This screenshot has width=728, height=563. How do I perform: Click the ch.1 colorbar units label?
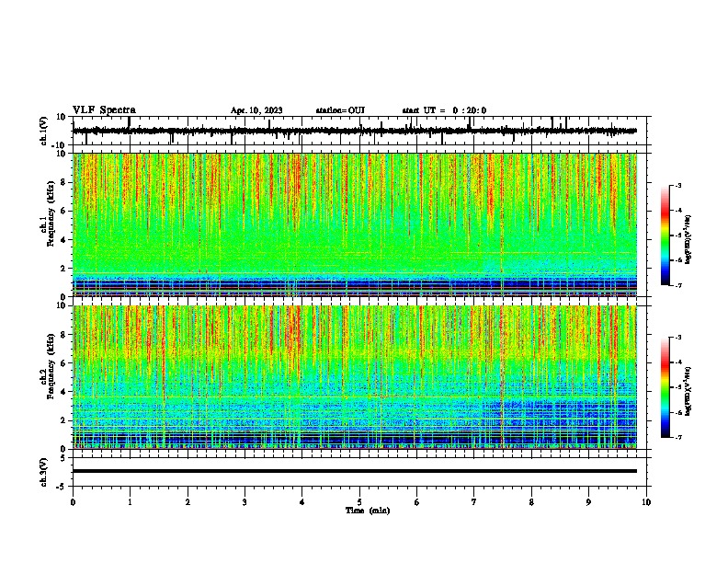tap(688, 239)
